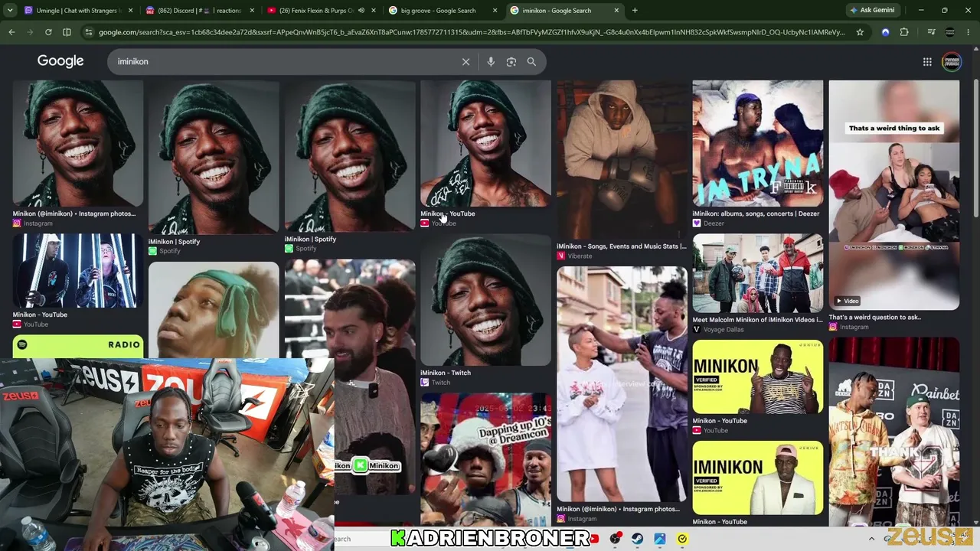Go back to the previous page
980x551 pixels.
[11, 32]
